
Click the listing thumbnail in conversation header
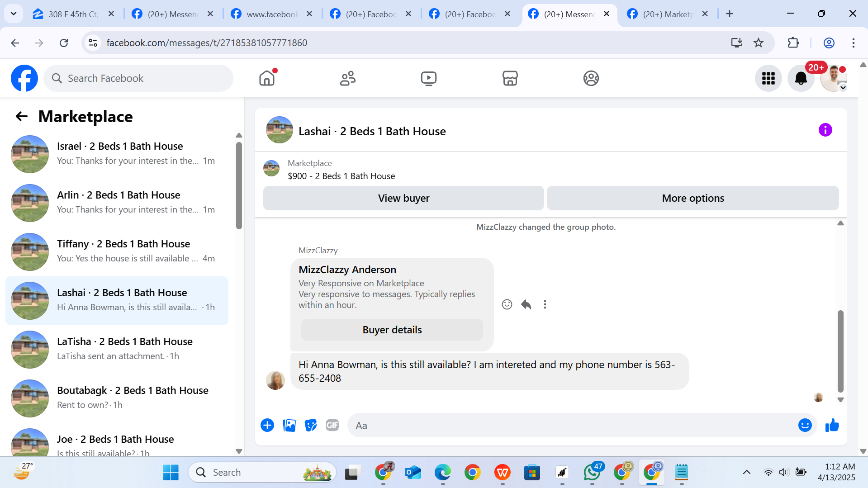[280, 130]
